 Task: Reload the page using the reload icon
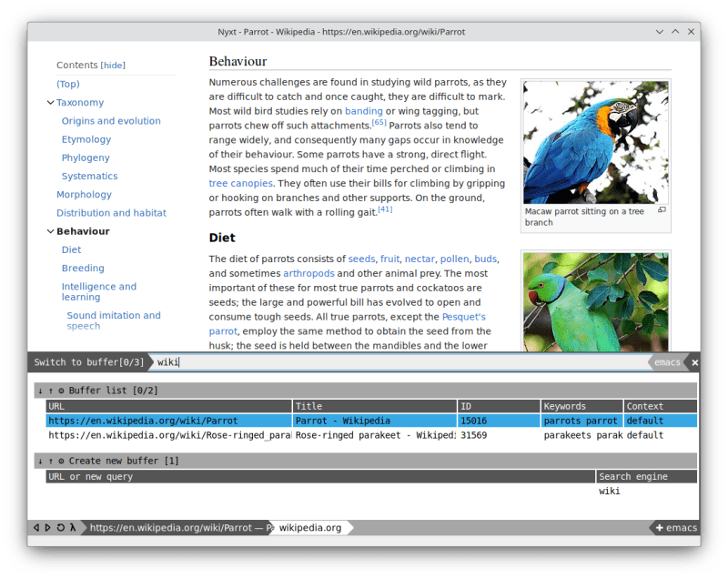(60, 527)
